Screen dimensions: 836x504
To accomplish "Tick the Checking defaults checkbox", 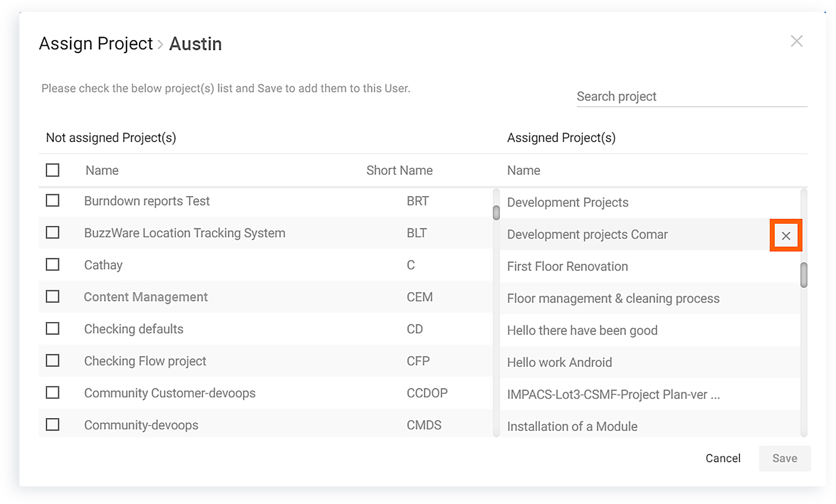I will tap(52, 329).
